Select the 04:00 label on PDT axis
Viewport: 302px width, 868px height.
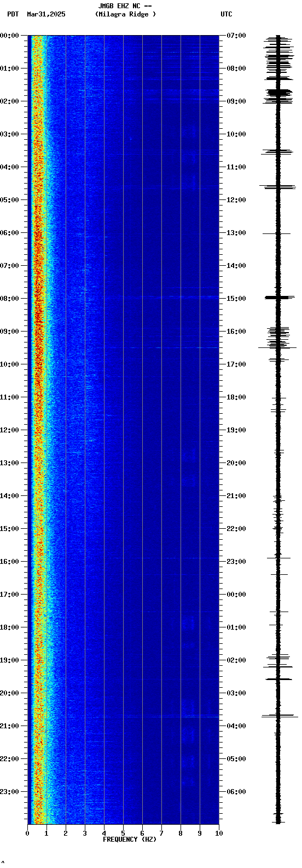pyautogui.click(x=9, y=167)
